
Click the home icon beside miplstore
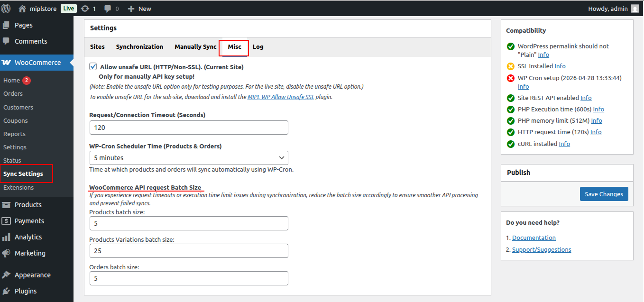(x=22, y=9)
